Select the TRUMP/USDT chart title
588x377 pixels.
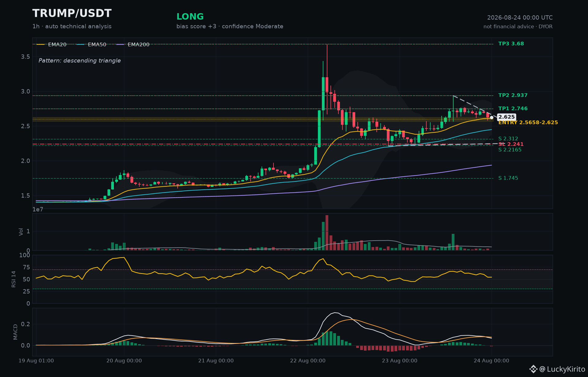(x=72, y=13)
